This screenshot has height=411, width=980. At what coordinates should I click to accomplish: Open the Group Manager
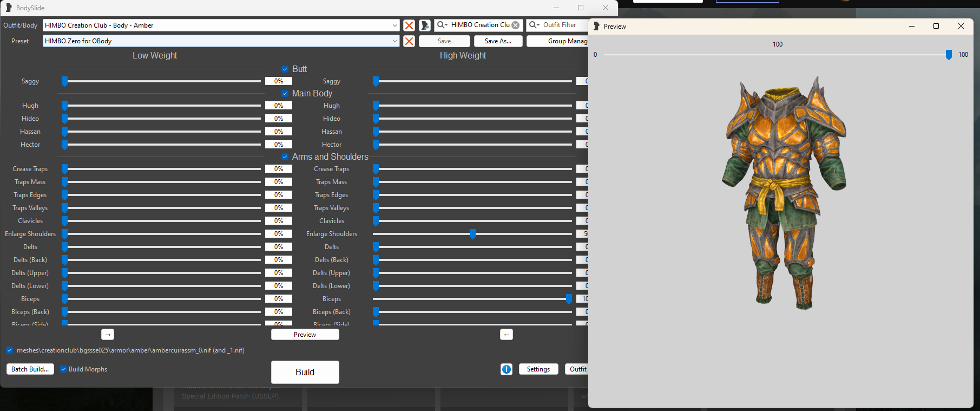557,41
